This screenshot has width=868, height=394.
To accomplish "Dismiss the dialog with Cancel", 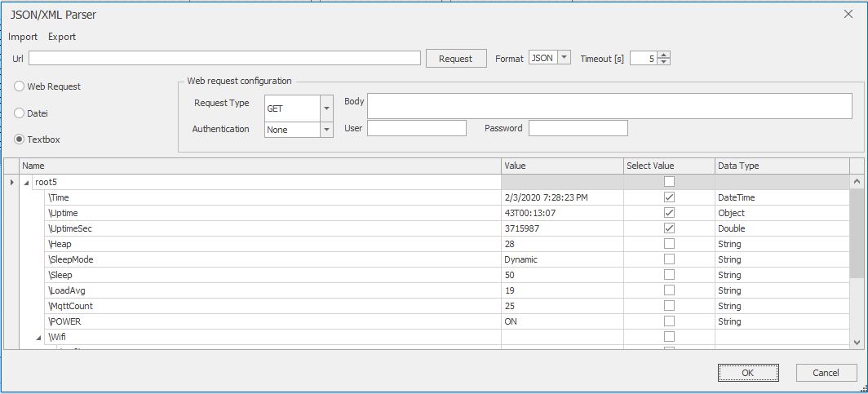I will coord(826,373).
